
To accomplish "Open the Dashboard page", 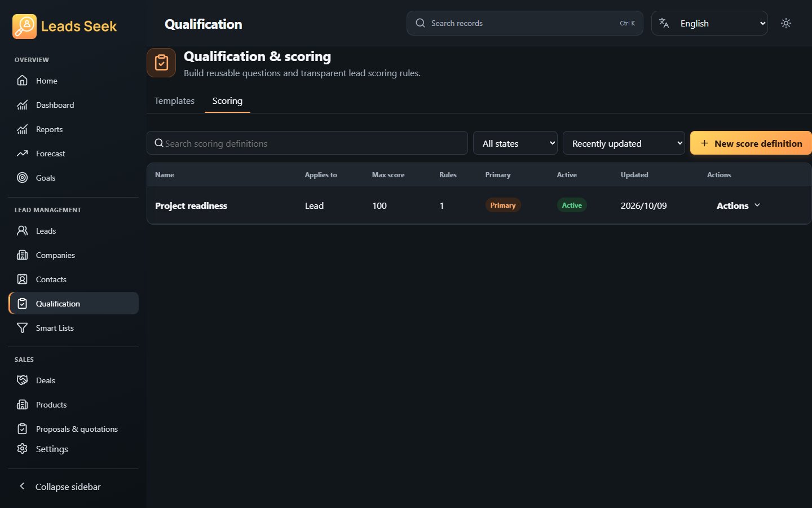I will coord(73,105).
